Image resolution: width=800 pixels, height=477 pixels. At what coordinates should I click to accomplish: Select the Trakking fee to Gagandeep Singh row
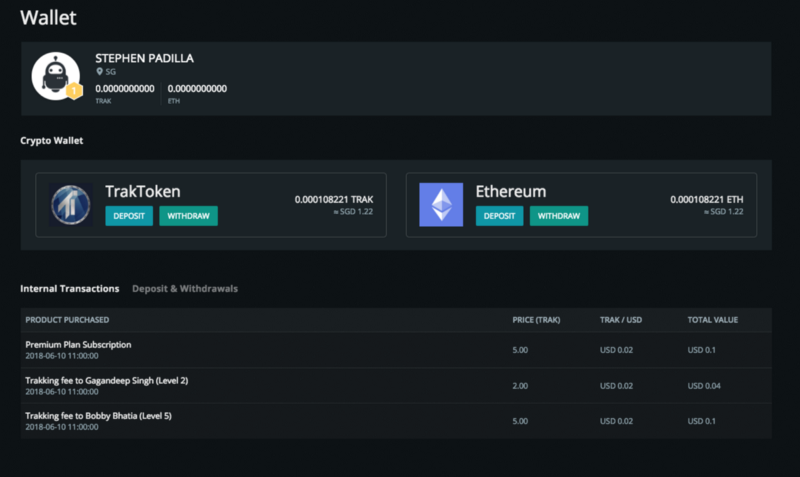click(396, 386)
